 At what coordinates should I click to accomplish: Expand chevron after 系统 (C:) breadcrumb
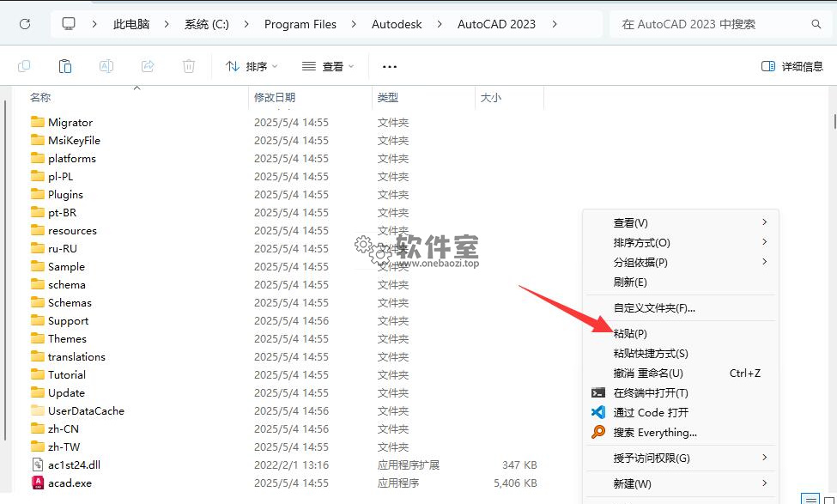246,24
